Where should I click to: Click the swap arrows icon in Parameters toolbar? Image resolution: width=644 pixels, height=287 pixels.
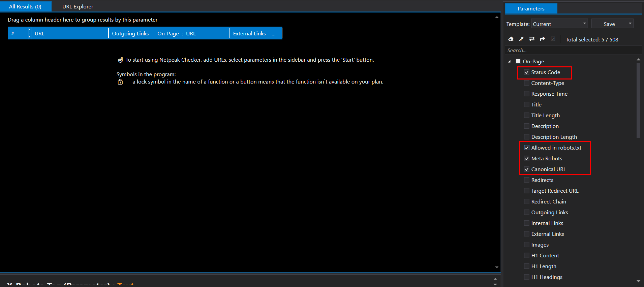tap(532, 39)
